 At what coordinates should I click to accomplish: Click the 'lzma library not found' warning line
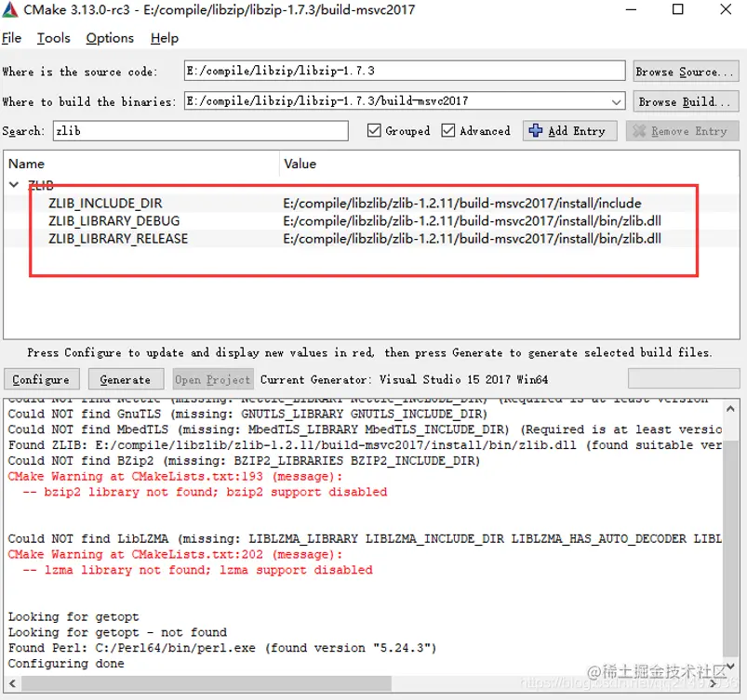coord(198,570)
